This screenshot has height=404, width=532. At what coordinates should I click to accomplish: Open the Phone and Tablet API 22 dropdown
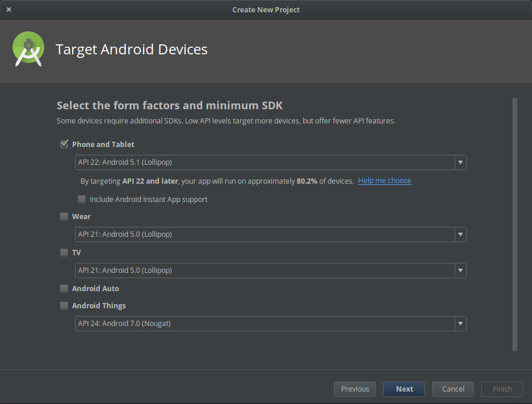(x=270, y=162)
